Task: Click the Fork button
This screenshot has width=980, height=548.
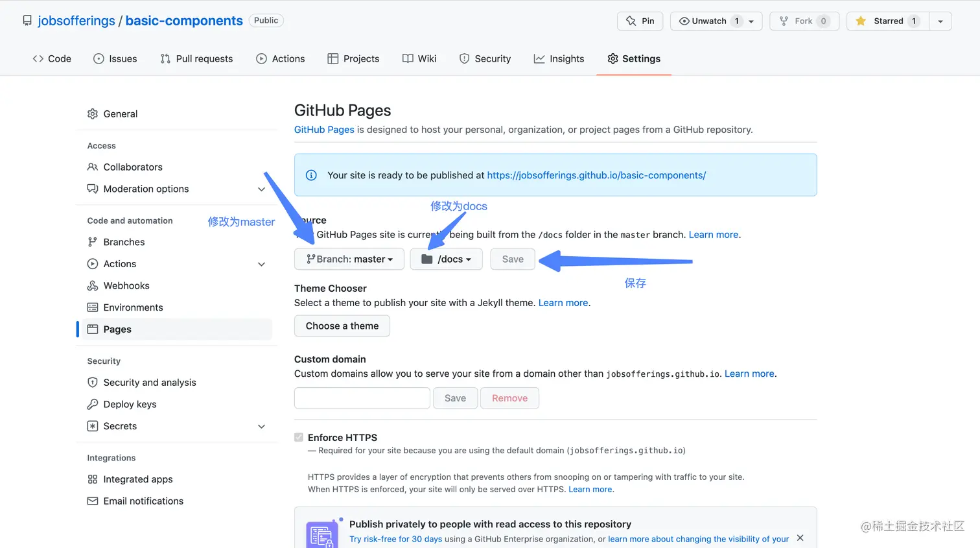Action: (804, 21)
